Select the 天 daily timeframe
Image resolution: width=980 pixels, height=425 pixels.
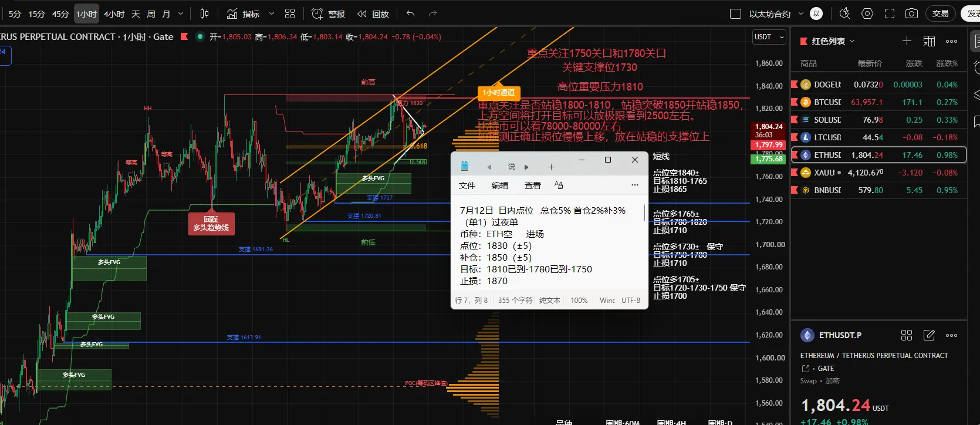(136, 14)
